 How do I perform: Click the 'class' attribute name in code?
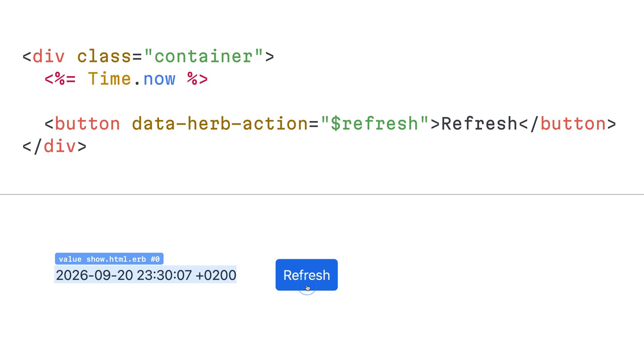pos(104,56)
